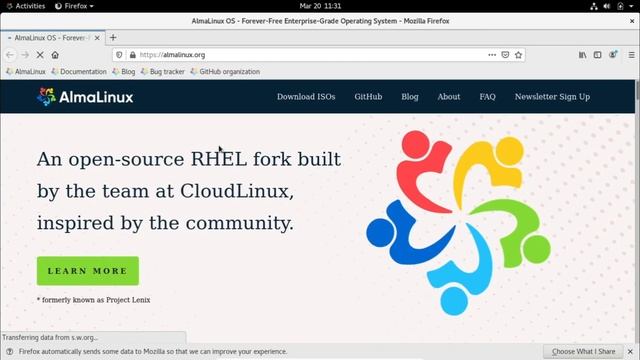Screen dimensions: 640x360
Task: Close the AlmaLinux OS tab
Action: [97, 38]
